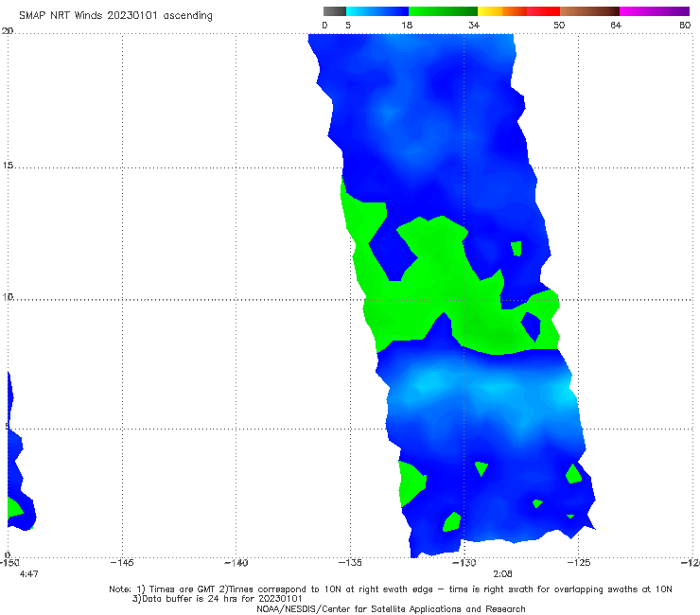The image size is (700, 615).
Task: Click the swath time label '2:08'
Action: tap(502, 574)
